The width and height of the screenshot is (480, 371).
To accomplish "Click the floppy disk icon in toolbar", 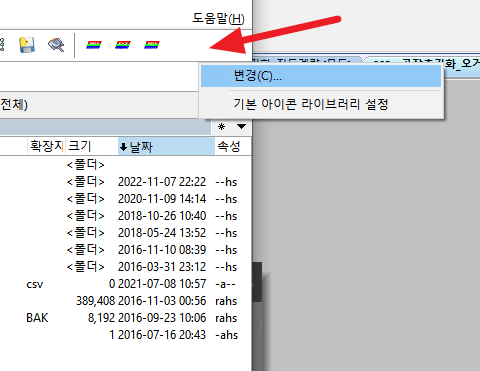I will [x=27, y=45].
